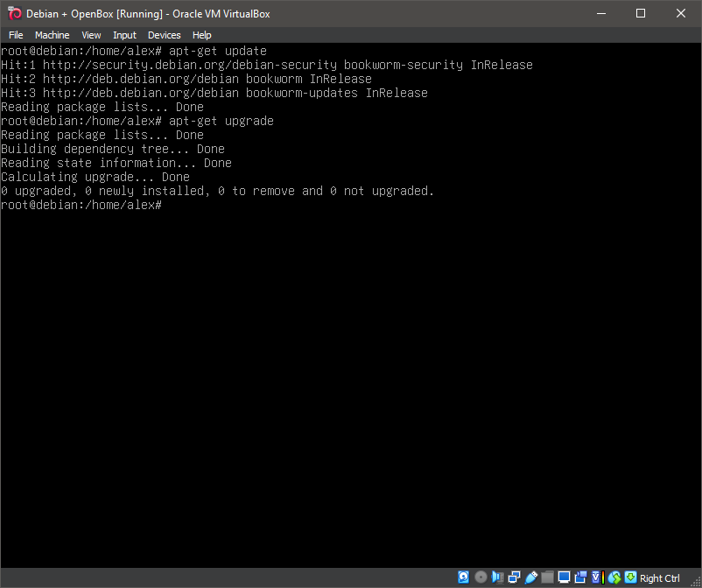Expand the Input menu

point(124,35)
